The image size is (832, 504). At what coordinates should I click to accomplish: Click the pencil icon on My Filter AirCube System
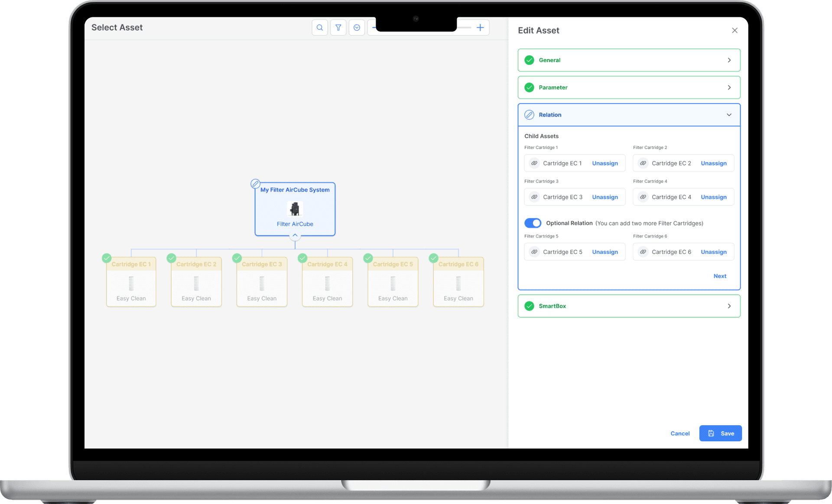(255, 183)
